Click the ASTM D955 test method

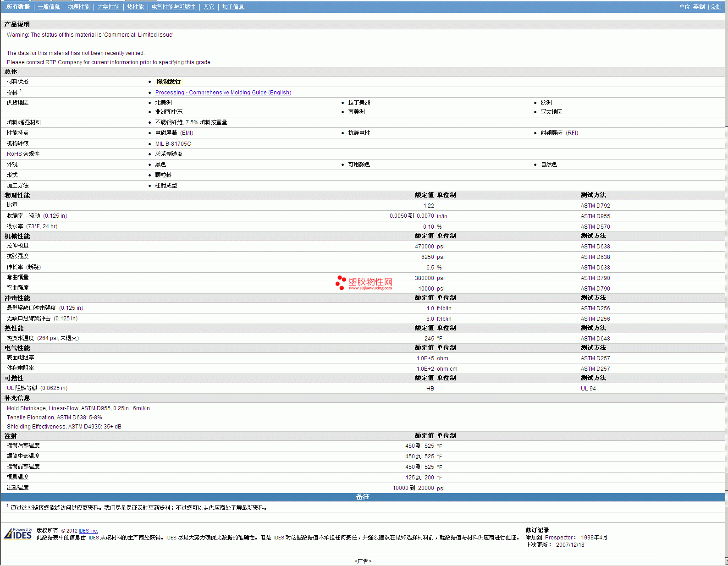[595, 216]
